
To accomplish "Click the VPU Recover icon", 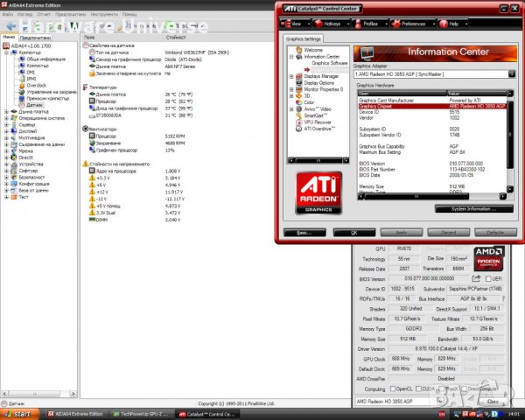I will pos(299,122).
